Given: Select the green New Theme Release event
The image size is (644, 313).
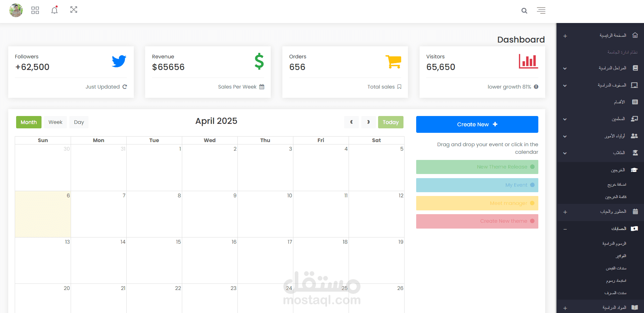Looking at the screenshot, I should 477,167.
